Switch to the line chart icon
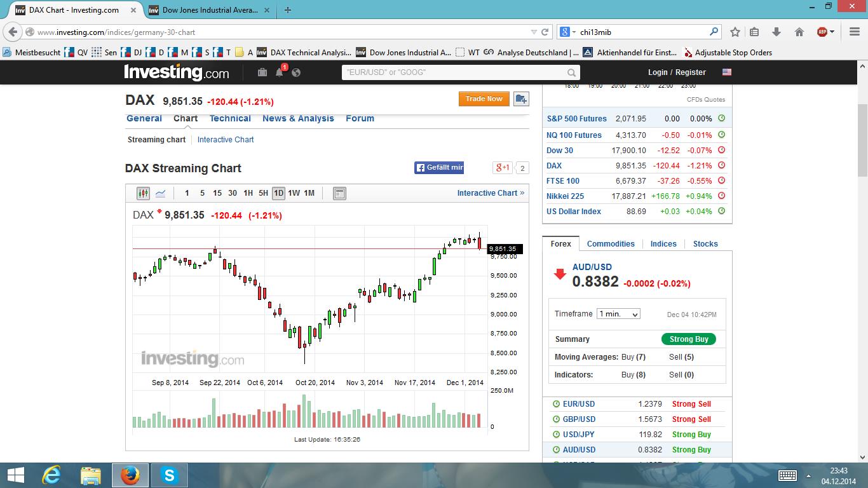 point(160,193)
